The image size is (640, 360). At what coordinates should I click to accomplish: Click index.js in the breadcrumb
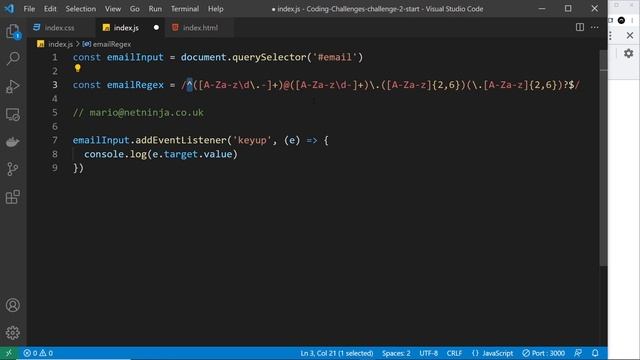click(60, 44)
